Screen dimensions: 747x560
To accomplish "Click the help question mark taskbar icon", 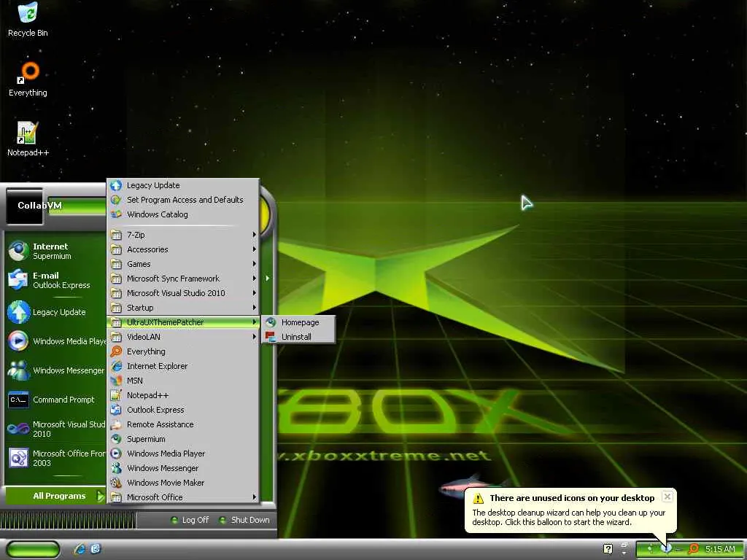I will [x=608, y=549].
